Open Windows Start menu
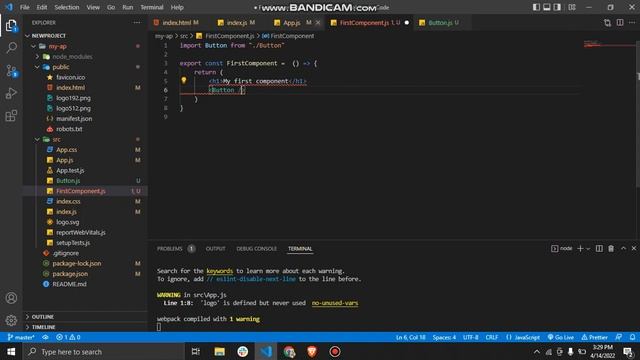 click(x=11, y=352)
